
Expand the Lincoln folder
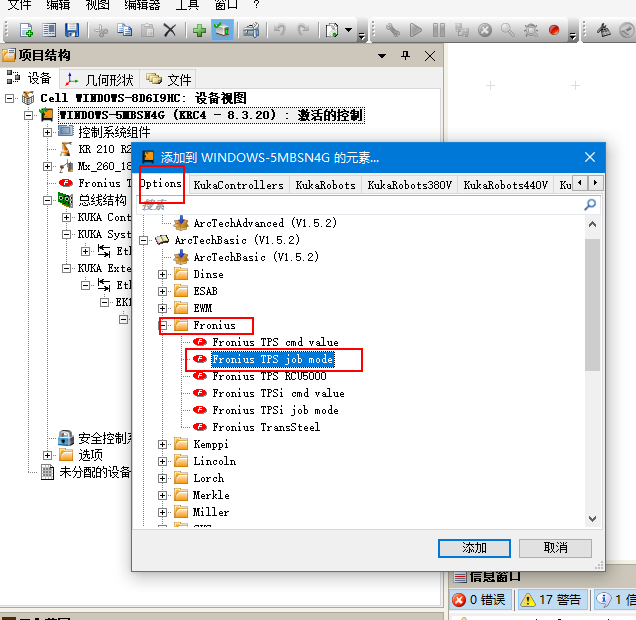162,461
